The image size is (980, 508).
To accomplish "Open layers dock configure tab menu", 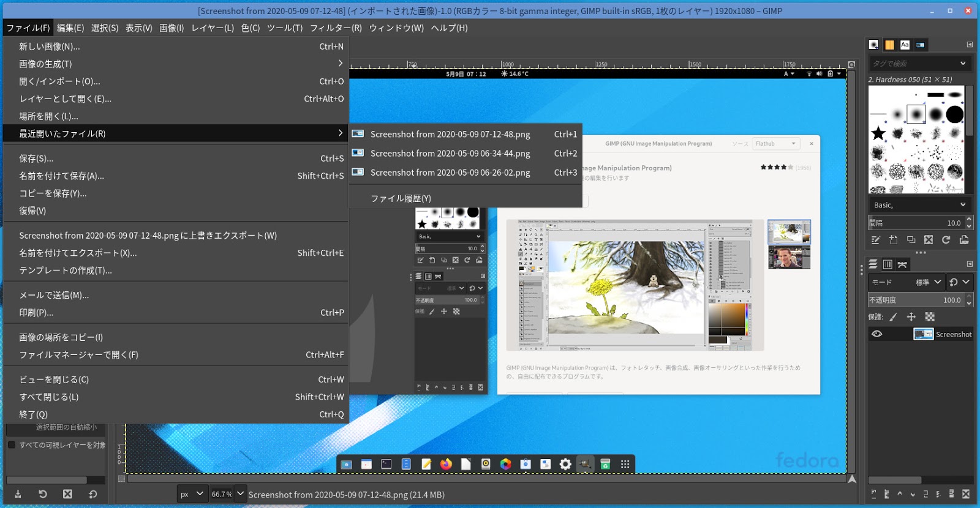I will coord(970,264).
